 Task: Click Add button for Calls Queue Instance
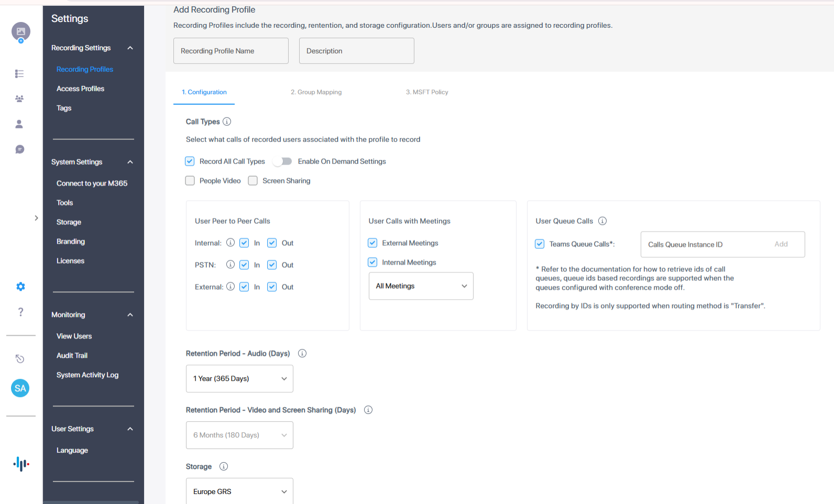[x=781, y=244]
